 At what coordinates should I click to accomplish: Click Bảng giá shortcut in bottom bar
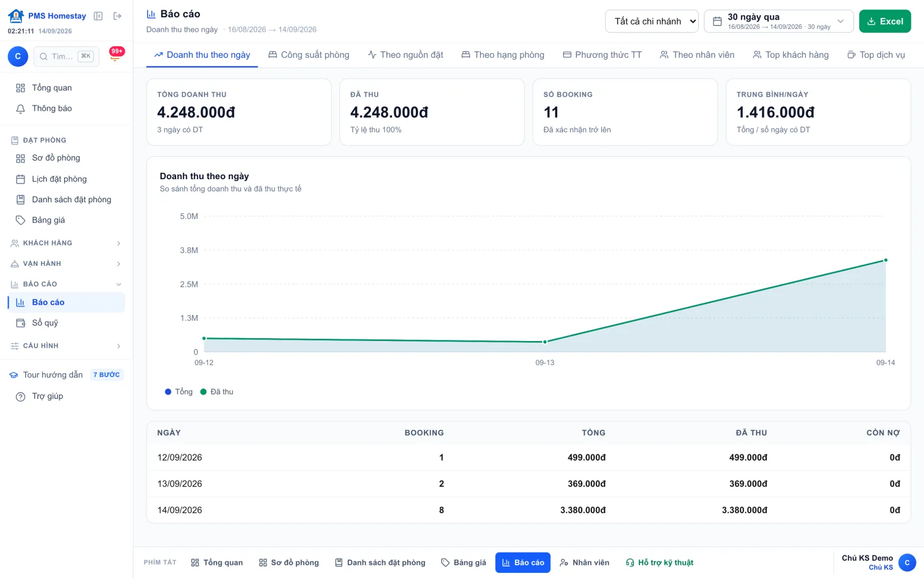pos(463,563)
